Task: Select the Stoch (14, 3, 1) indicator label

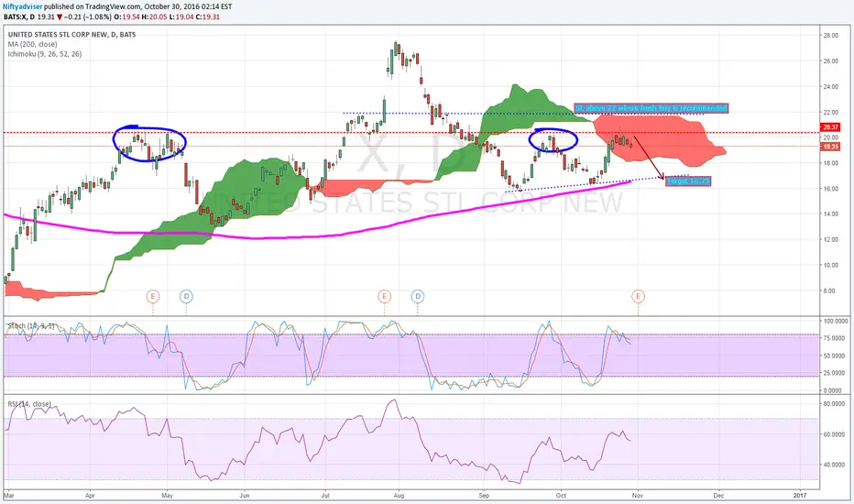Action: (31, 326)
